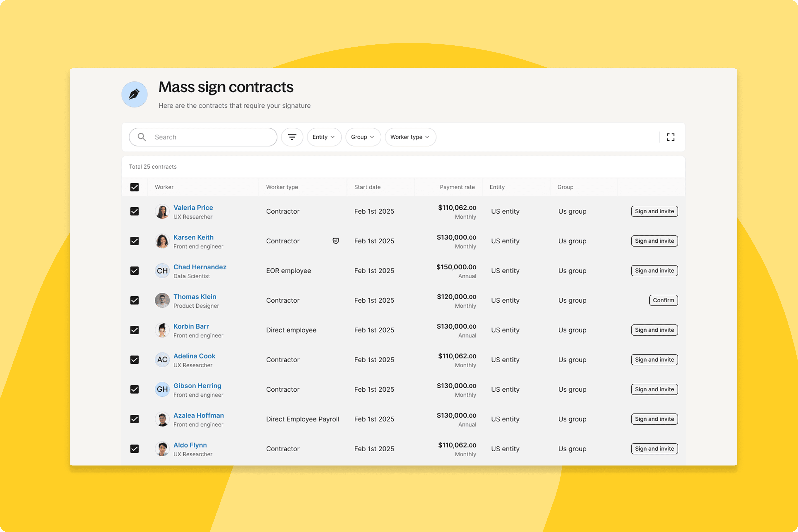Open Thomas Klein's profile link

[195, 297]
